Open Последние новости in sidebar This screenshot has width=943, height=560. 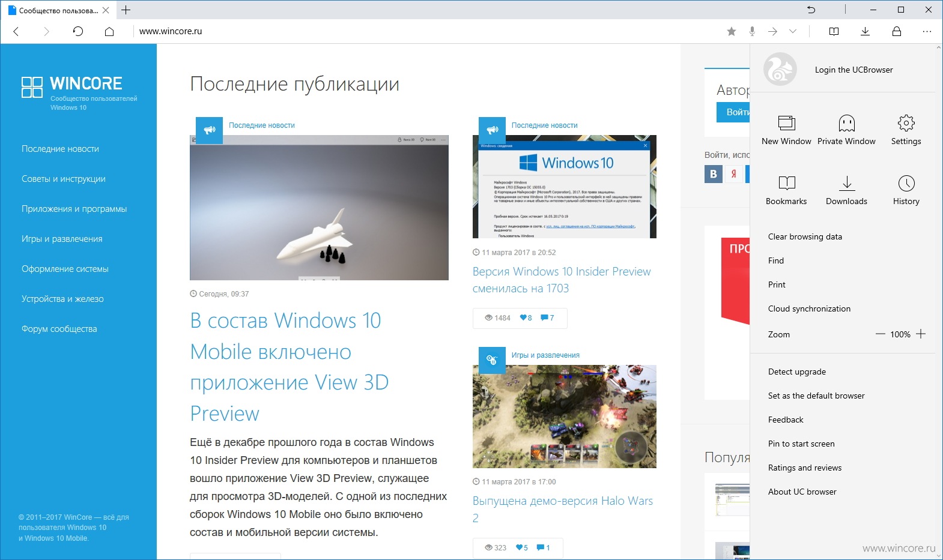(x=60, y=149)
